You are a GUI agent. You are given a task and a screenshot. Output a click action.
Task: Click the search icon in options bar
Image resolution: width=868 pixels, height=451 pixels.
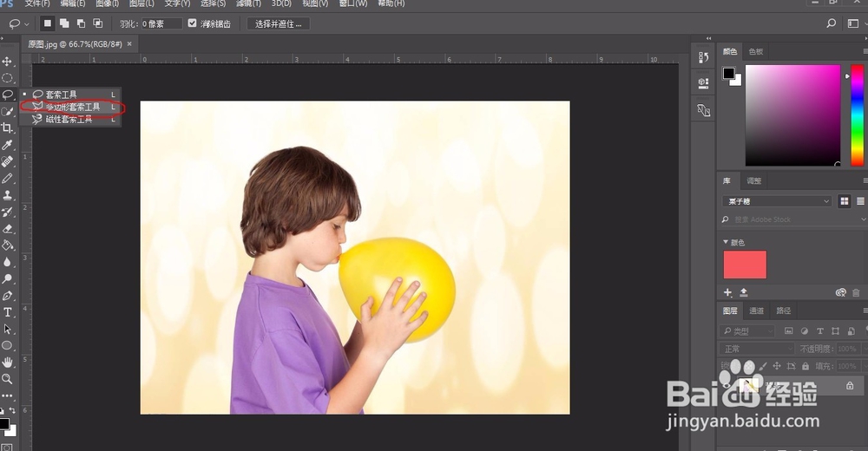831,23
